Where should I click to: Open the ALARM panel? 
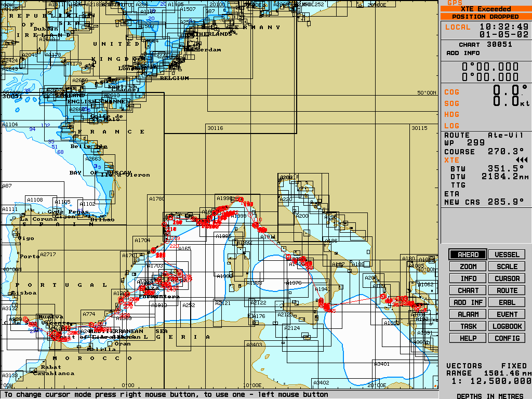[468, 314]
